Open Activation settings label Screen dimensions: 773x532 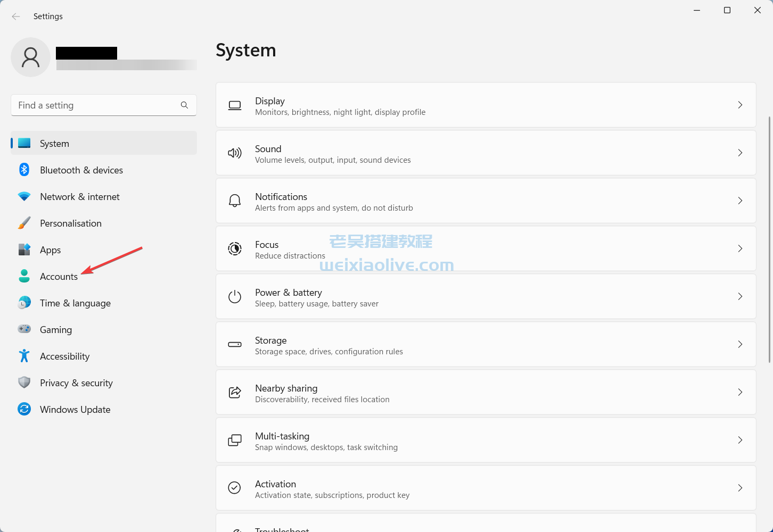[x=275, y=484]
